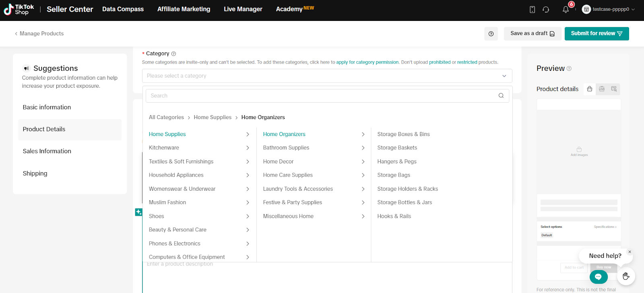Click the AI sparkle icon
The height and width of the screenshot is (293, 644).
click(x=138, y=212)
